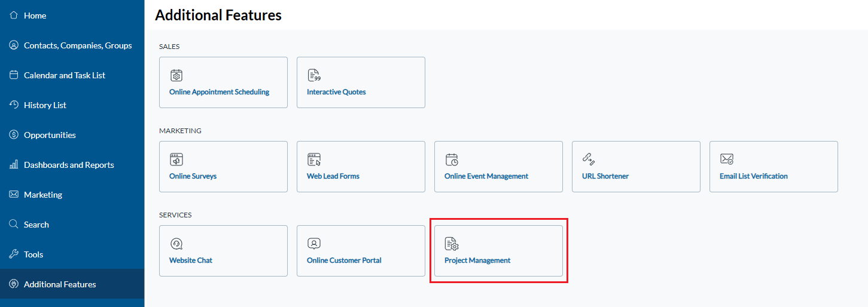Click the Project Management document-gear icon

tap(452, 244)
